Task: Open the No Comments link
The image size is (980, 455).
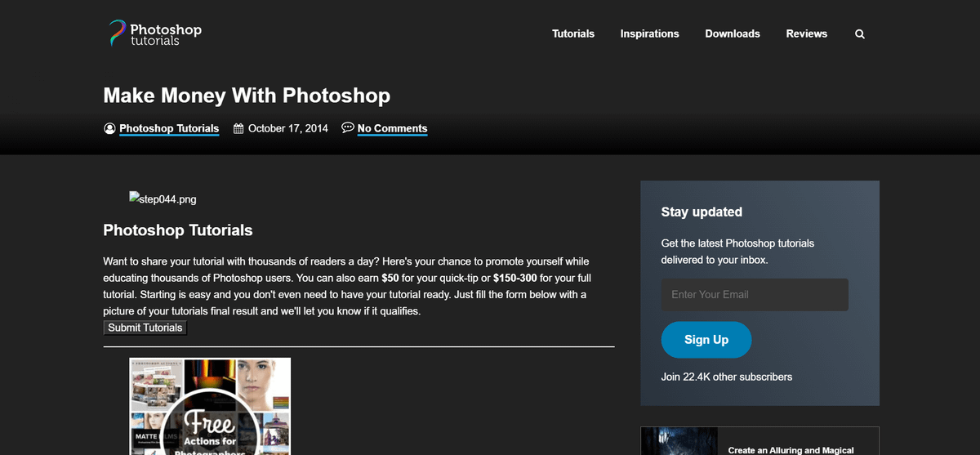Action: point(392,128)
